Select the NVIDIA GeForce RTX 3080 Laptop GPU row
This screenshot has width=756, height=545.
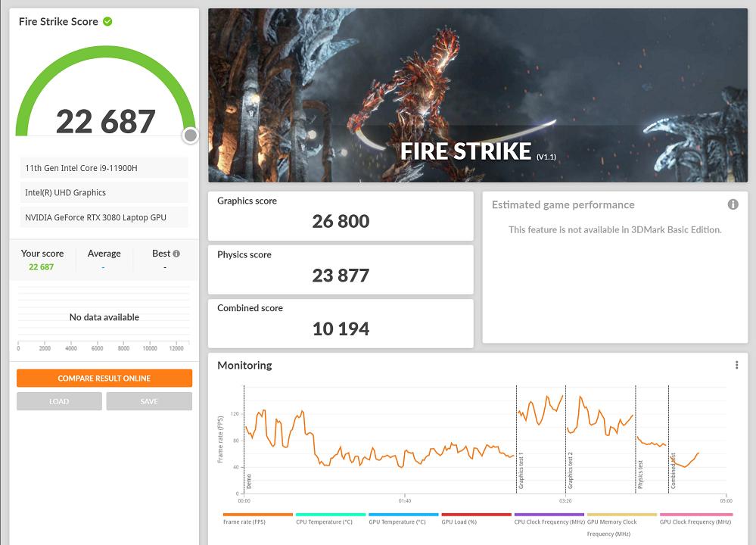[x=104, y=217]
